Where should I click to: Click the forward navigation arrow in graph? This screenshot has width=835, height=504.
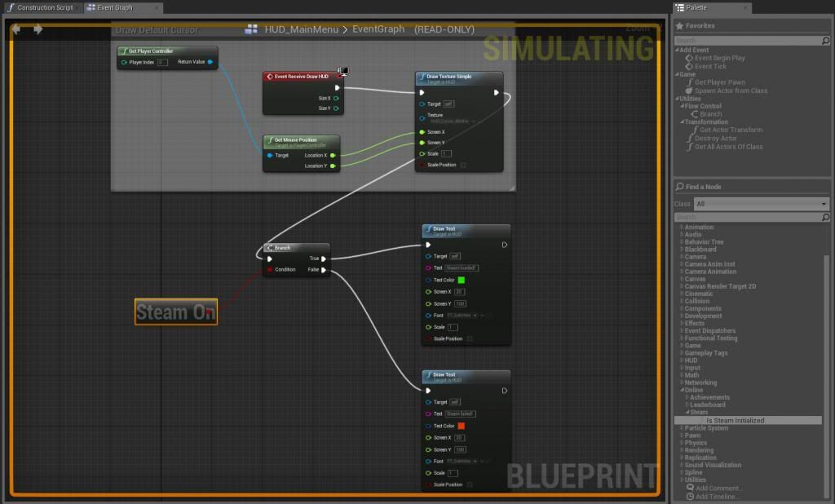pyautogui.click(x=38, y=29)
